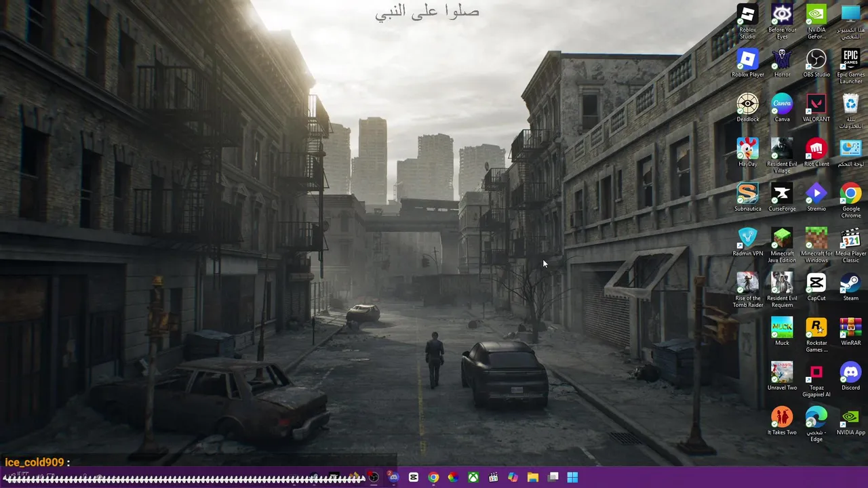
Task: Open the Horror desktop icon
Action: [x=782, y=63]
